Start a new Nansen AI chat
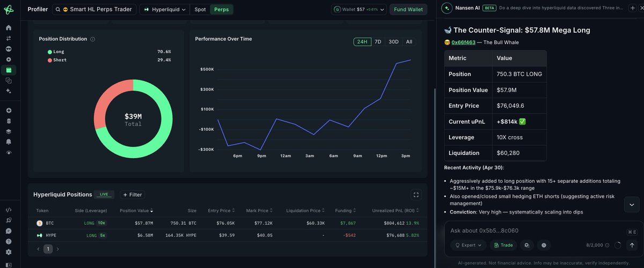This screenshot has height=268, width=644. coord(632,9)
